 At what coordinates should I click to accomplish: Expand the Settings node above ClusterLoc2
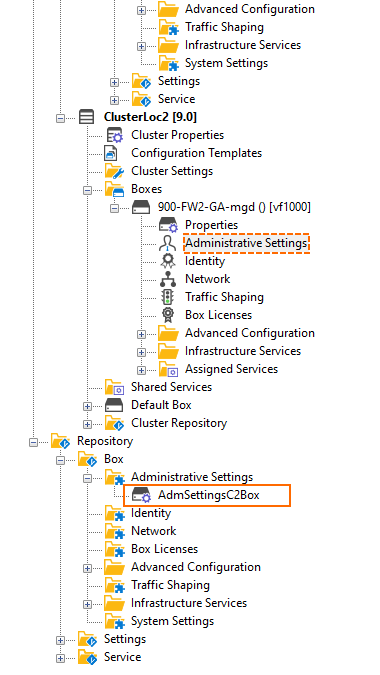pyautogui.click(x=114, y=82)
